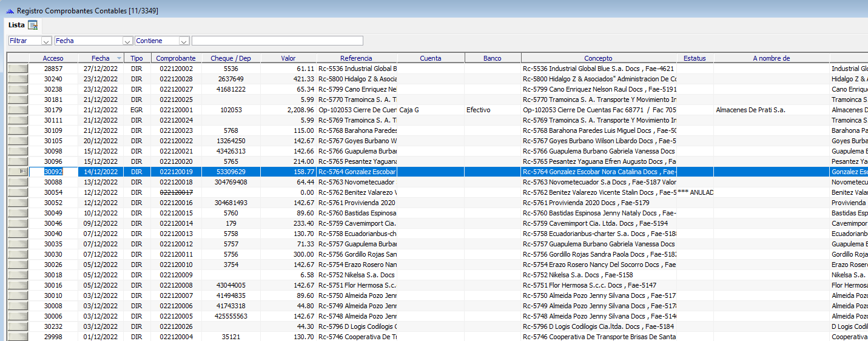This screenshot has width=868, height=341.
Task: Click the filter text input field
Action: [277, 41]
